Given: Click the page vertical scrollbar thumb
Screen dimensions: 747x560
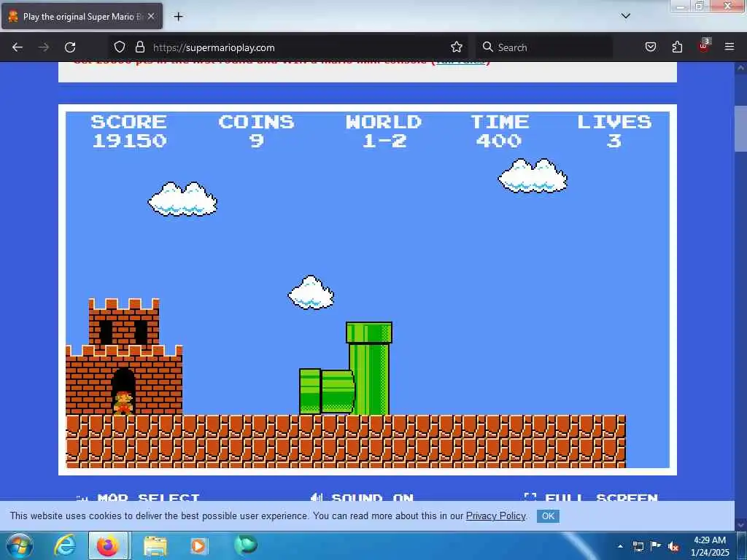Looking at the screenshot, I should tap(740, 128).
